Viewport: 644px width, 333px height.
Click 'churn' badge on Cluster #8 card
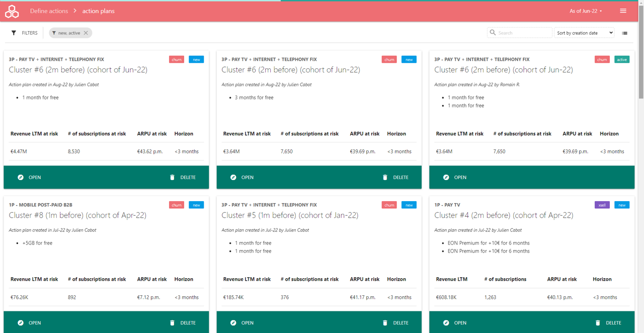pos(177,205)
